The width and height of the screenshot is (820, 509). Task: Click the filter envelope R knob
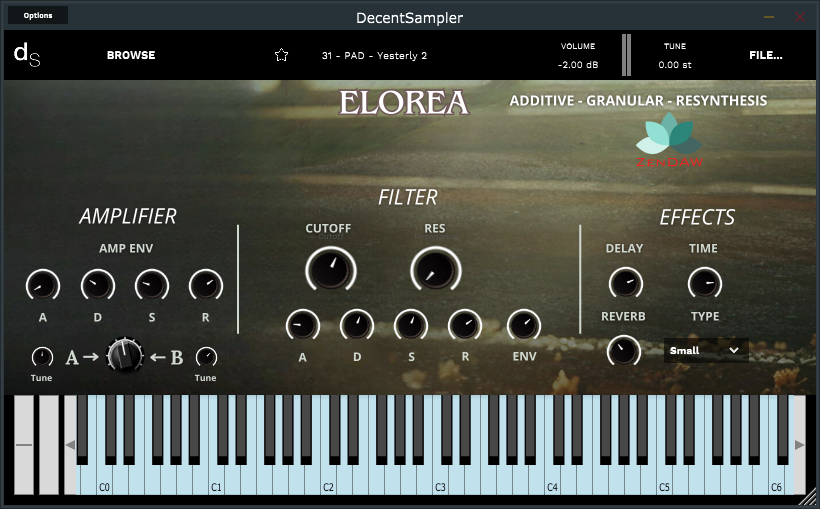click(465, 325)
